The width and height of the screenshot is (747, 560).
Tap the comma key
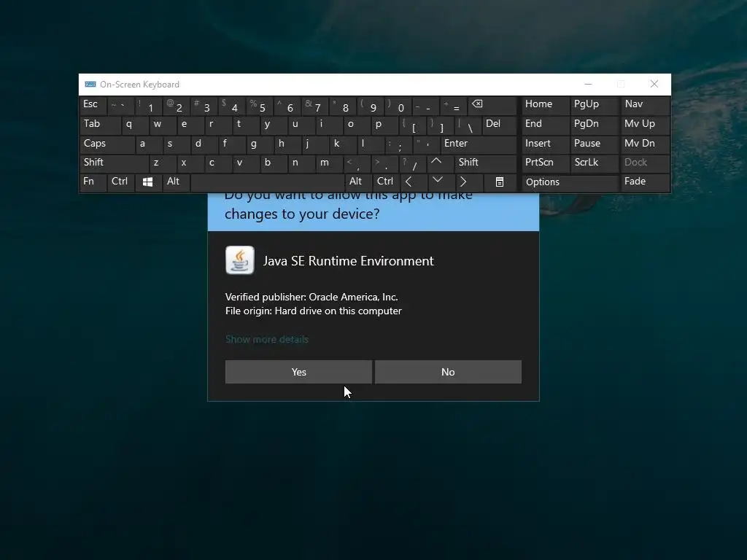(x=357, y=163)
